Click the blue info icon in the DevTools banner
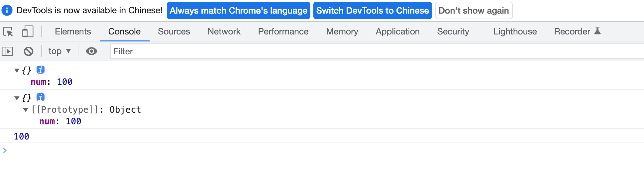The width and height of the screenshot is (644, 169). click(x=7, y=10)
